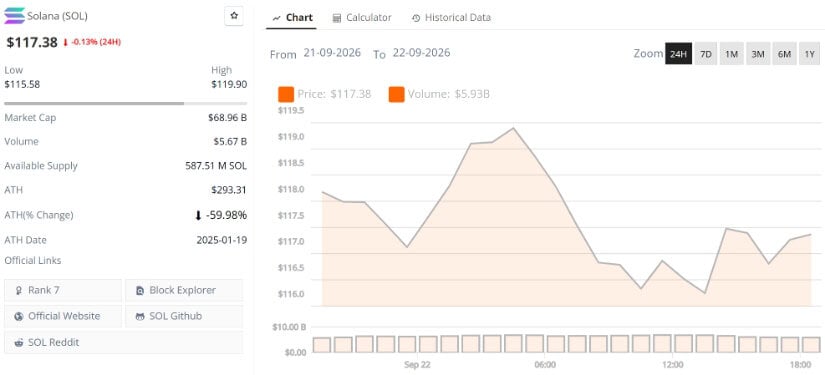Click the $117.38 current price
The image size is (825, 375).
[32, 42]
